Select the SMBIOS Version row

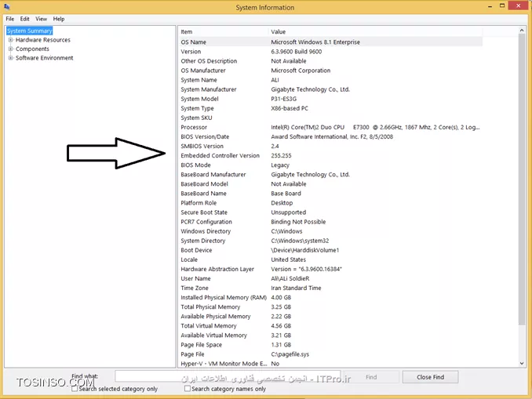330,146
